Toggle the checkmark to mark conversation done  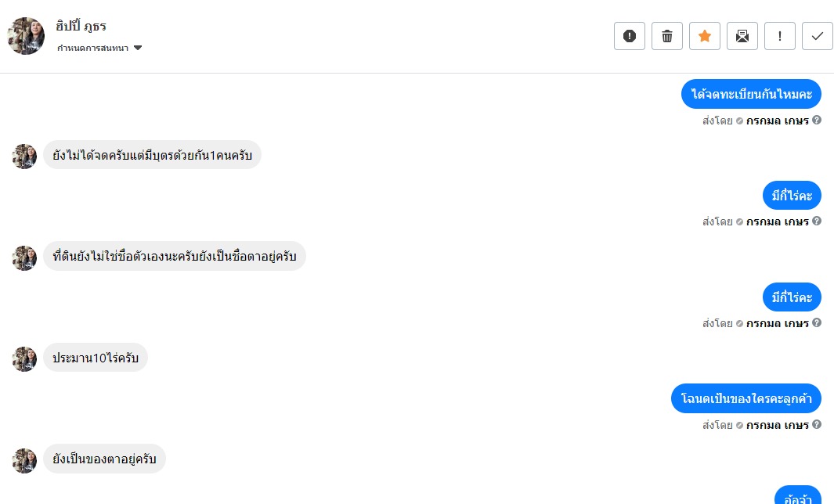tap(818, 36)
